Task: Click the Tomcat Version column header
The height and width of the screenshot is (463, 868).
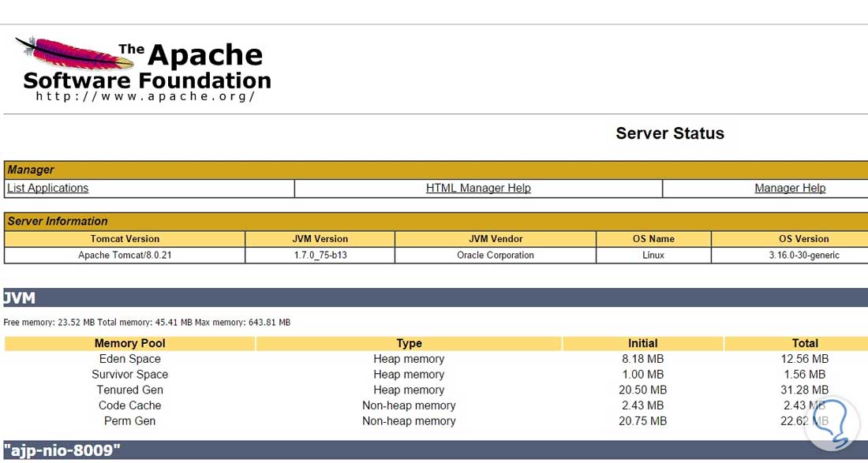Action: (125, 239)
